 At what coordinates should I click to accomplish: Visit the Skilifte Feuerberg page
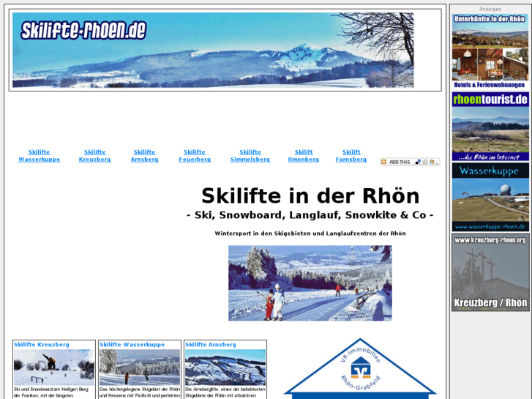[x=195, y=155]
